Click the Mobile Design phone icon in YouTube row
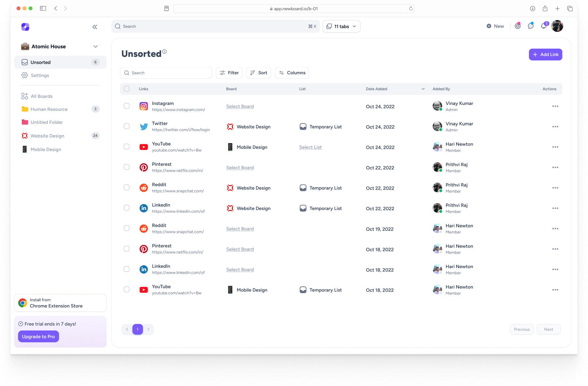 click(x=230, y=147)
